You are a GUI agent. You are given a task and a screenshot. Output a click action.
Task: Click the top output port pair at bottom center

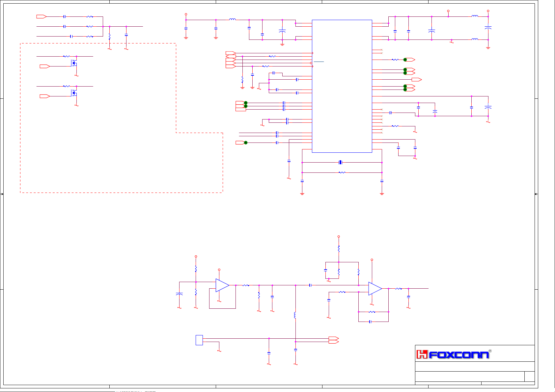333,338
